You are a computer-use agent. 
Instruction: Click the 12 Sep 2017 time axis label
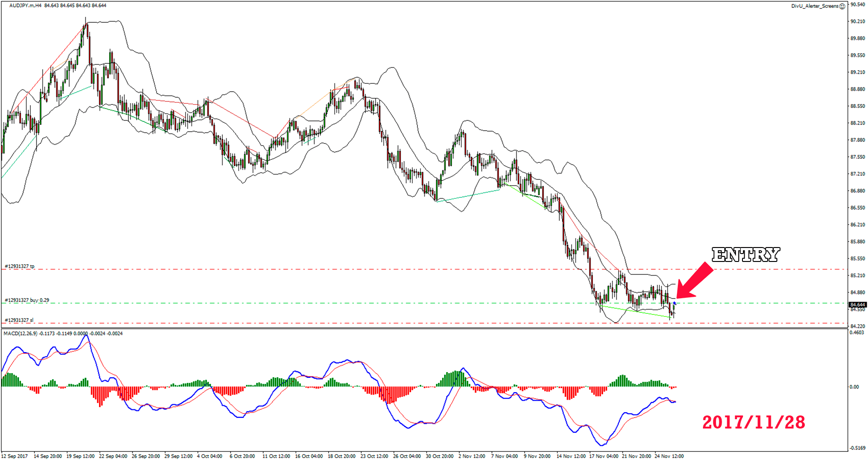point(15,456)
